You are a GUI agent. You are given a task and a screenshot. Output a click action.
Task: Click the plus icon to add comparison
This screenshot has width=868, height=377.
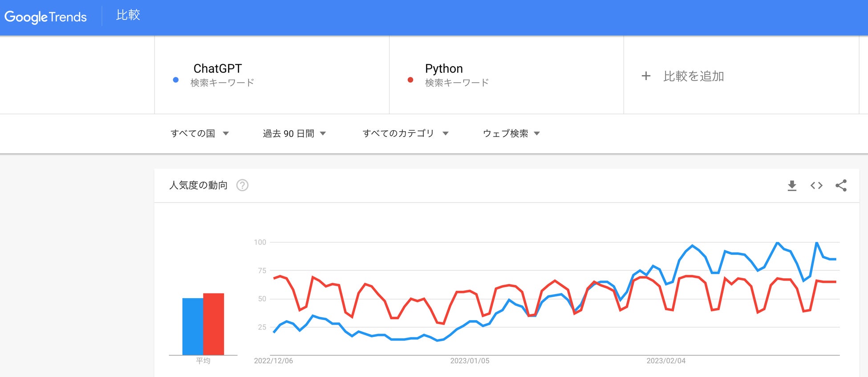[646, 76]
